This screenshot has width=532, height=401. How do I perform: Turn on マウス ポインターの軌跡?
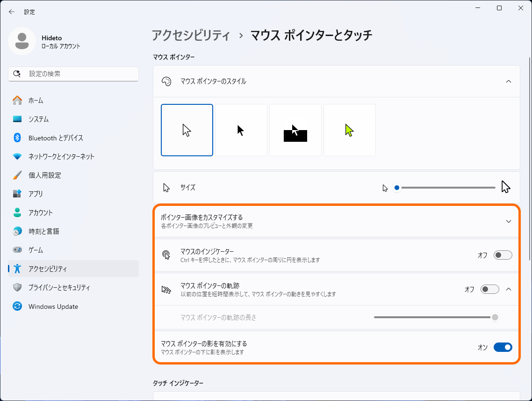pyautogui.click(x=489, y=289)
